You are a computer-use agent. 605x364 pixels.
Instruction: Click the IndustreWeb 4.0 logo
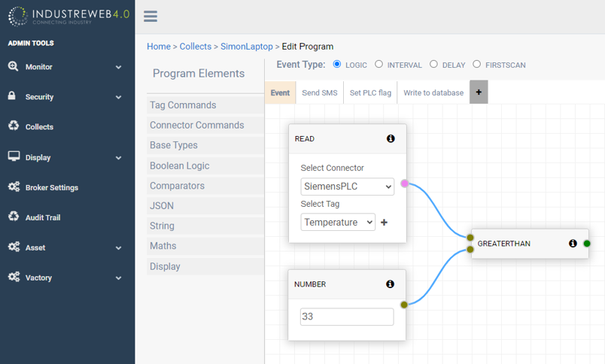(x=68, y=17)
